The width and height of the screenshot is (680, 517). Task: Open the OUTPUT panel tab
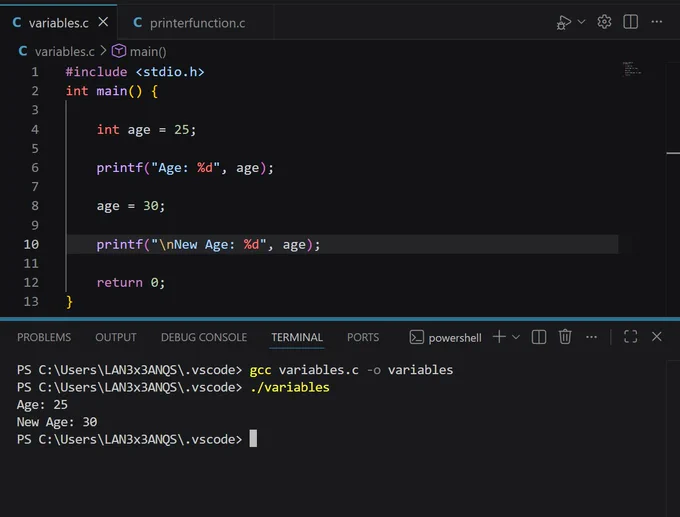pyautogui.click(x=116, y=337)
